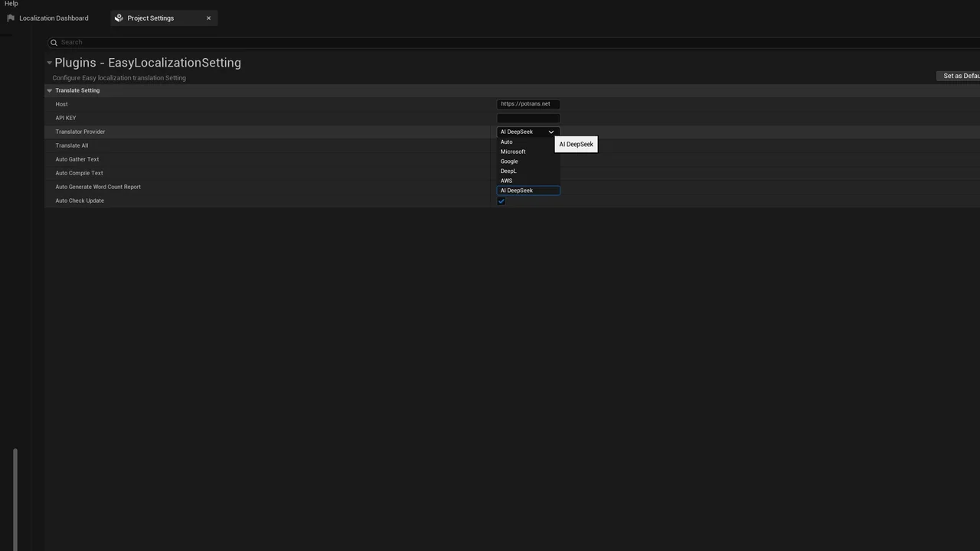Choose AWS in the provider list
Screen dimensions: 980x551
(507, 181)
